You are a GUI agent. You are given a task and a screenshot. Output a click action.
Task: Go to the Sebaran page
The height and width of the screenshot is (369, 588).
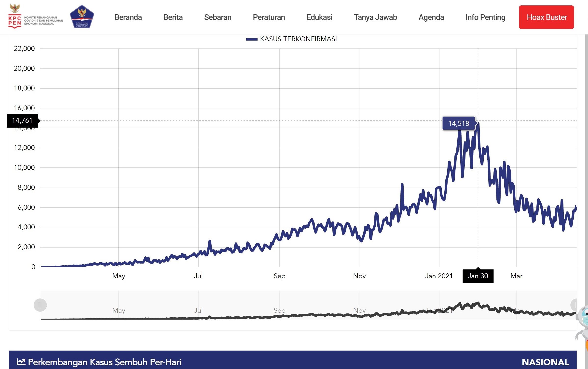(x=218, y=17)
